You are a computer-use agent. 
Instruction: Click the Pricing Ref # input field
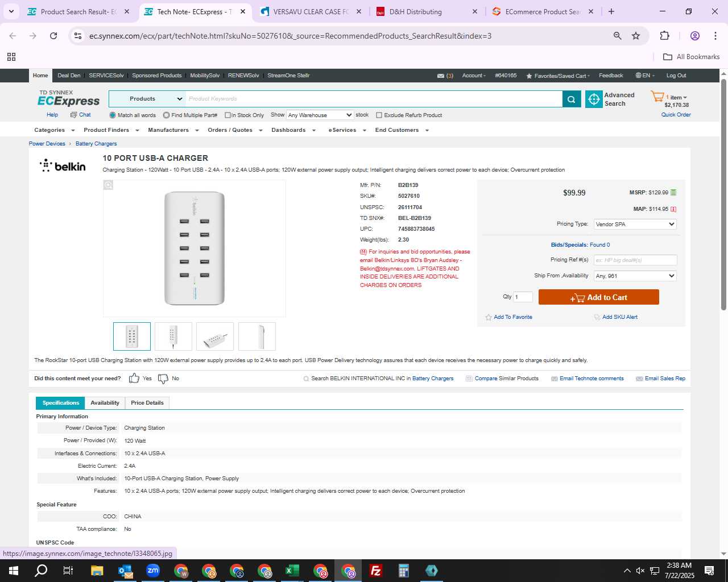tap(635, 260)
